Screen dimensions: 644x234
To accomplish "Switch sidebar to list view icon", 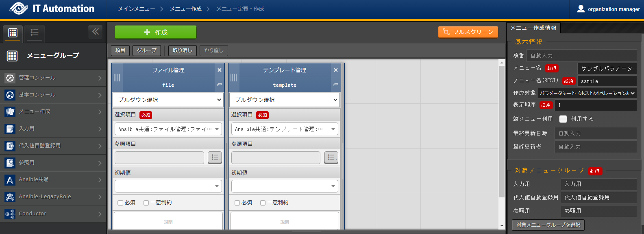I will tap(35, 33).
